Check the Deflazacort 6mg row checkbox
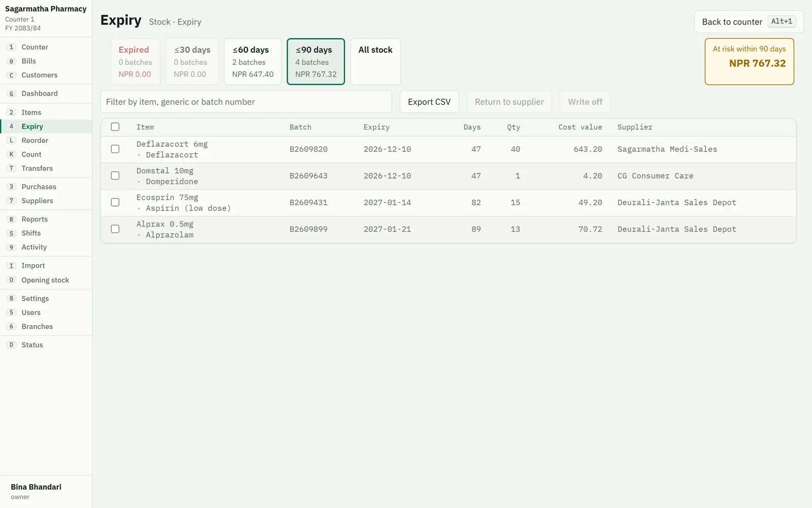Viewport: 812px width, 508px height. tap(115, 149)
